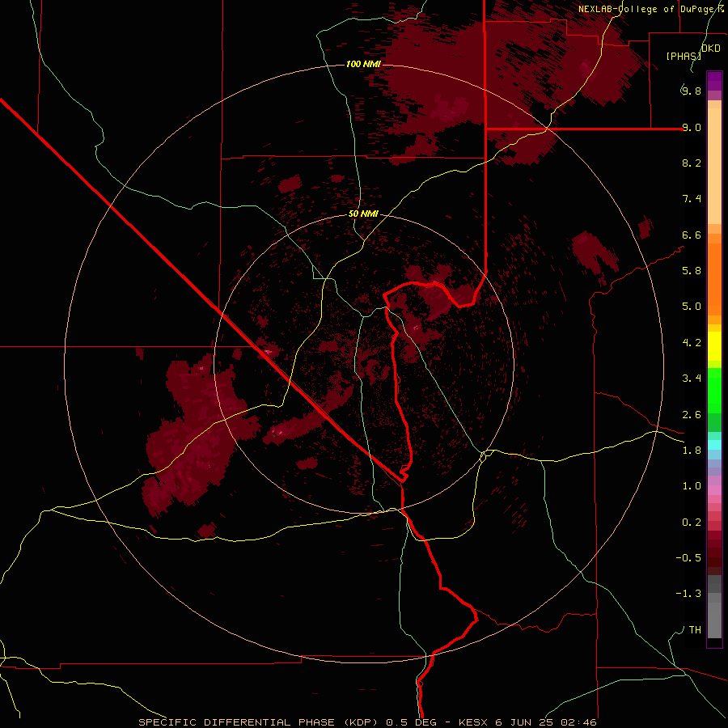Screen dimensions: 728x728
Task: Pick the cyan band on the color bar
Action: (714, 445)
